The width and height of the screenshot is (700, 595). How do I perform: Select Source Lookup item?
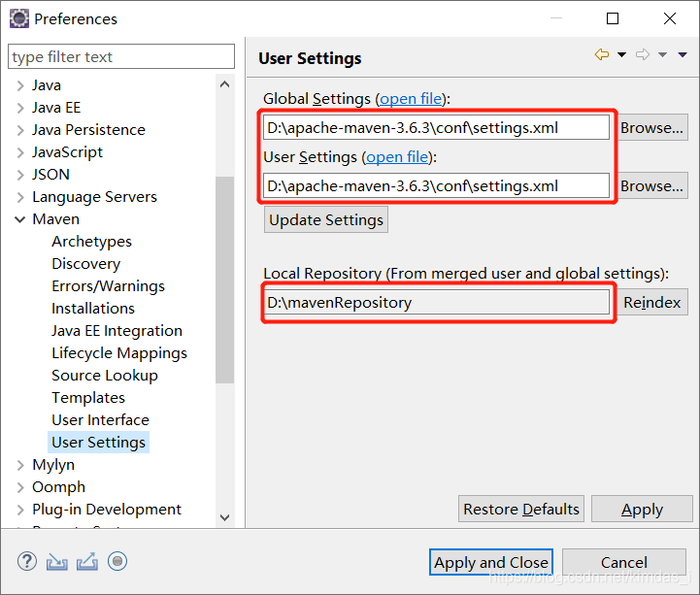tap(105, 376)
